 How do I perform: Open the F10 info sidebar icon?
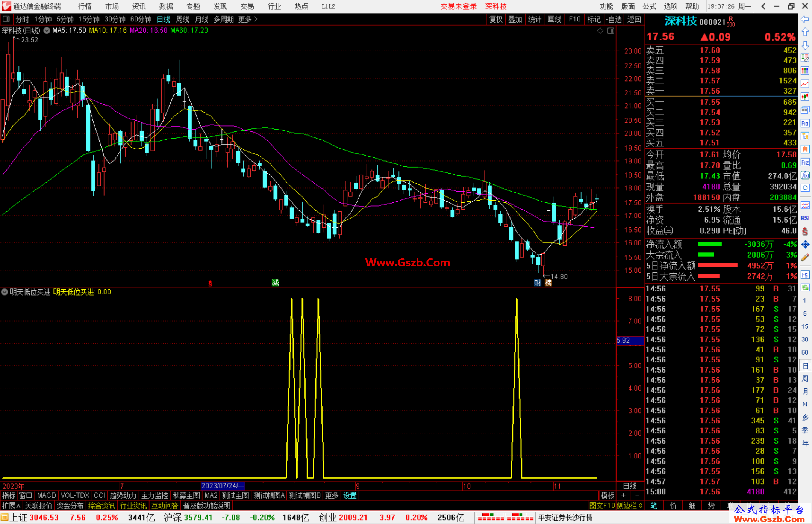805,123
